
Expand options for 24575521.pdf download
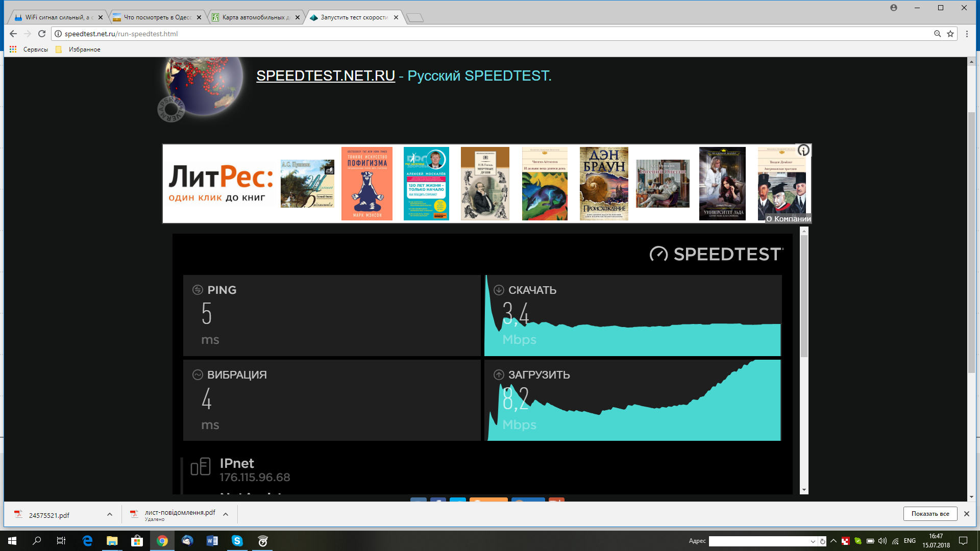pos(109,514)
